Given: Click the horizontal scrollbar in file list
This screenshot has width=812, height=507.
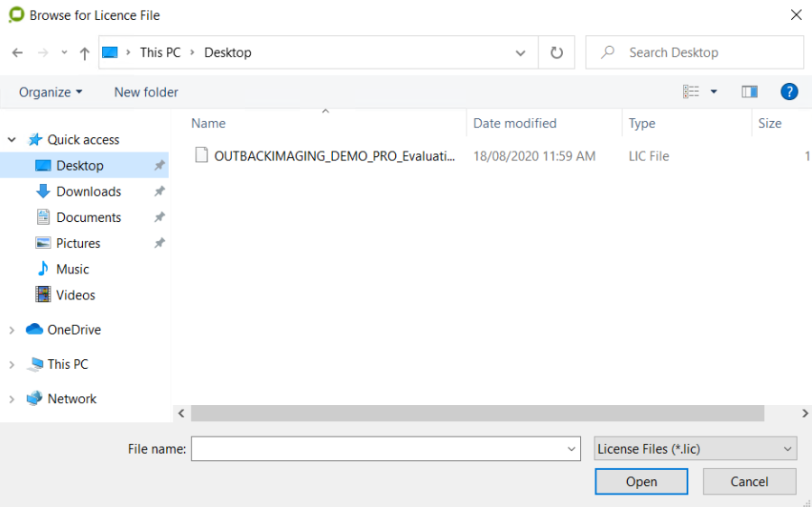Looking at the screenshot, I should (477, 413).
